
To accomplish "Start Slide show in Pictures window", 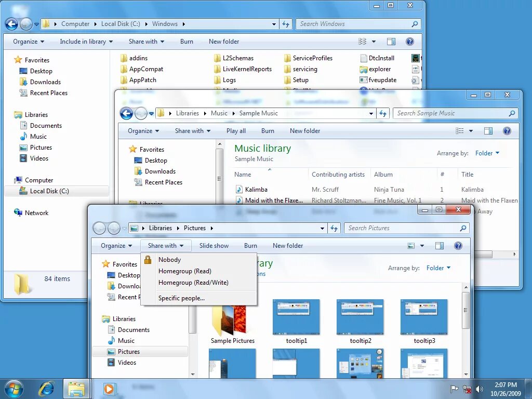I will [x=214, y=246].
